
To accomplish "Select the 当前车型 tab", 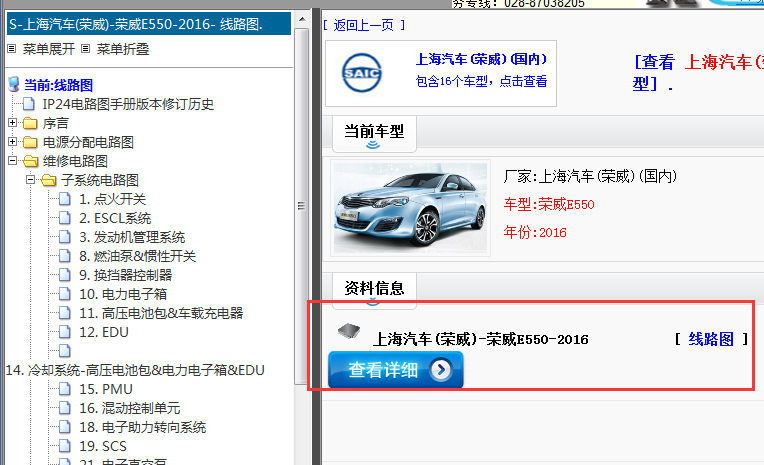I will pos(374,133).
